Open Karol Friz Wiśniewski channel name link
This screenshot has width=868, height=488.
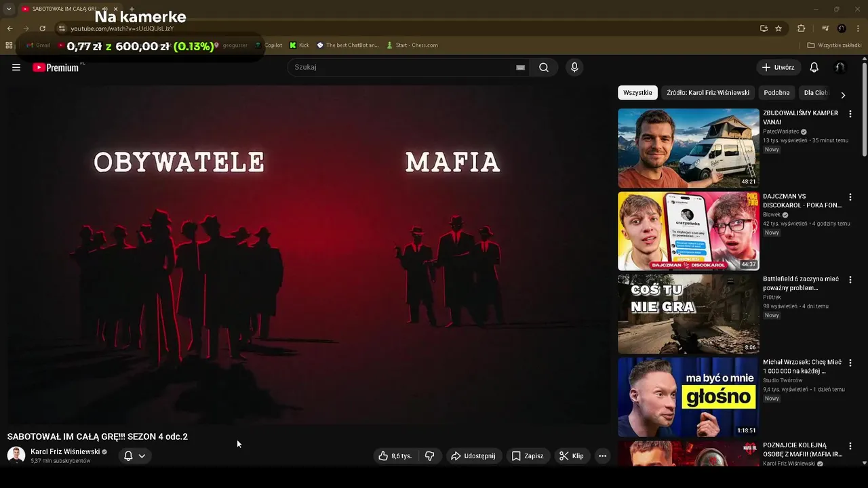point(65,451)
